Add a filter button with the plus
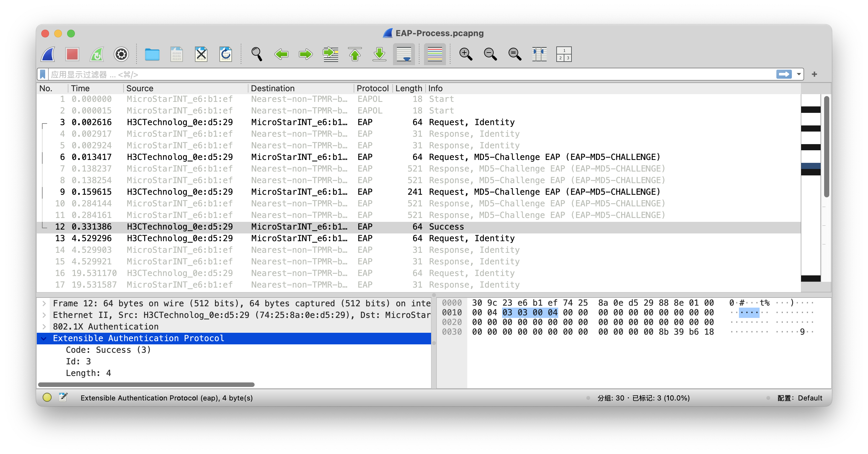The height and width of the screenshot is (454, 868). click(x=814, y=74)
